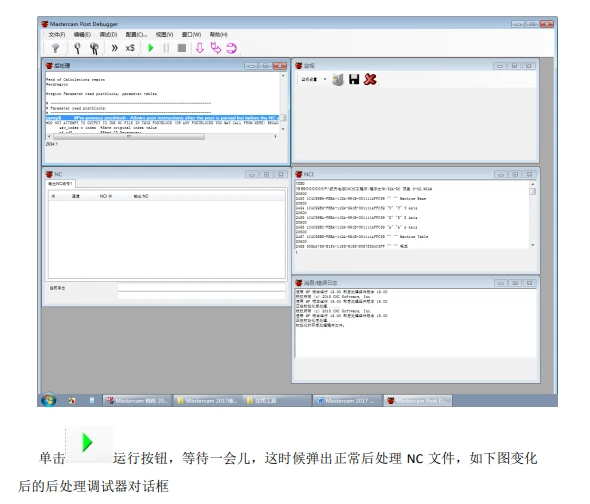590x504 pixels.
Task: Open the Windows Start button
Action: (x=49, y=400)
